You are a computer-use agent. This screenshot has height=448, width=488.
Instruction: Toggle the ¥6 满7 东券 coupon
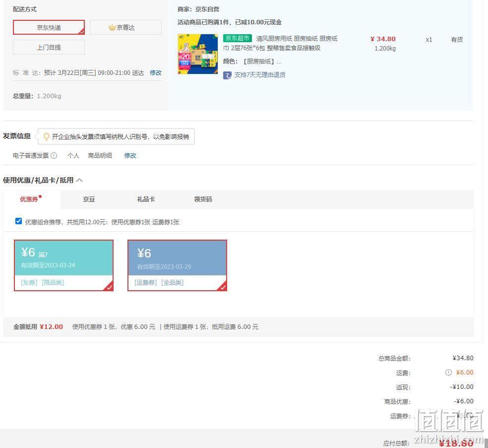64,265
